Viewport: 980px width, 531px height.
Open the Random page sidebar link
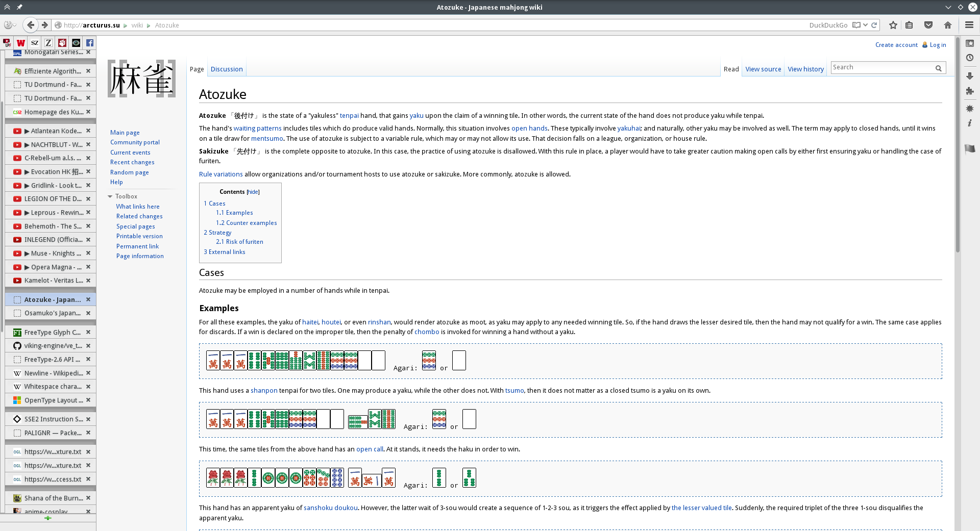[x=130, y=172]
